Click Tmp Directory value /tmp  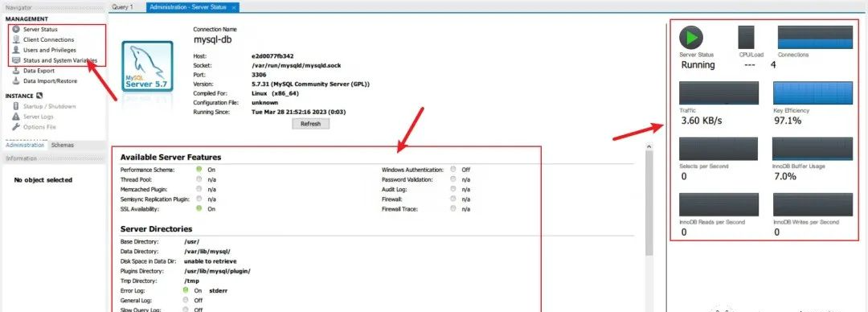pos(191,281)
